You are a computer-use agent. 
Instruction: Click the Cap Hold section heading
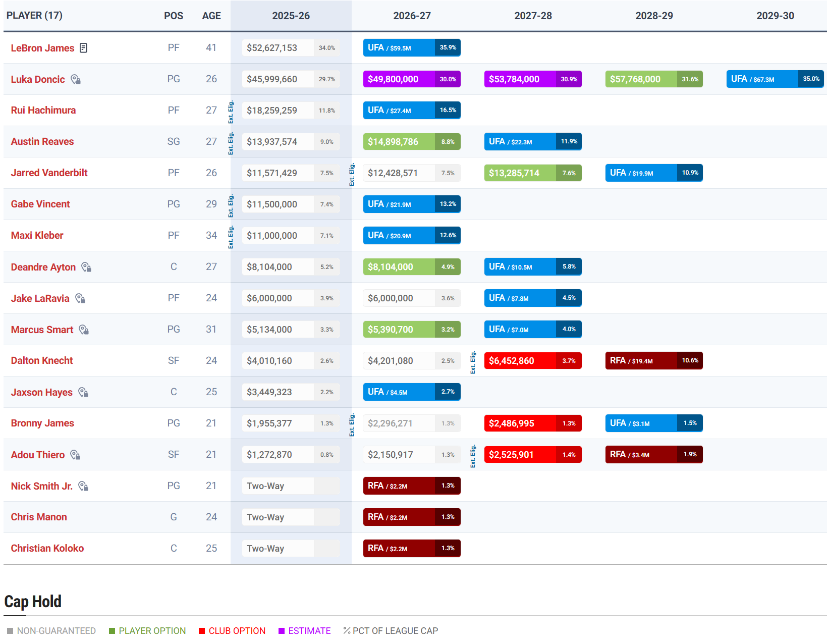tap(33, 602)
